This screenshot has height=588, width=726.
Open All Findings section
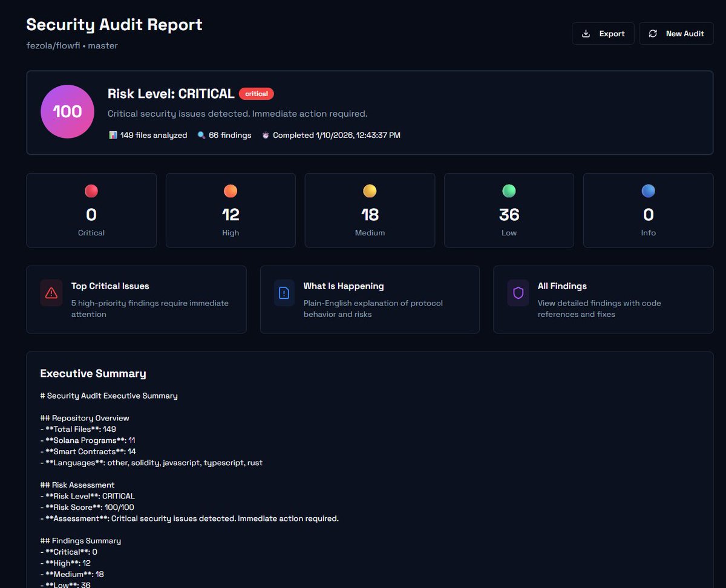[603, 299]
